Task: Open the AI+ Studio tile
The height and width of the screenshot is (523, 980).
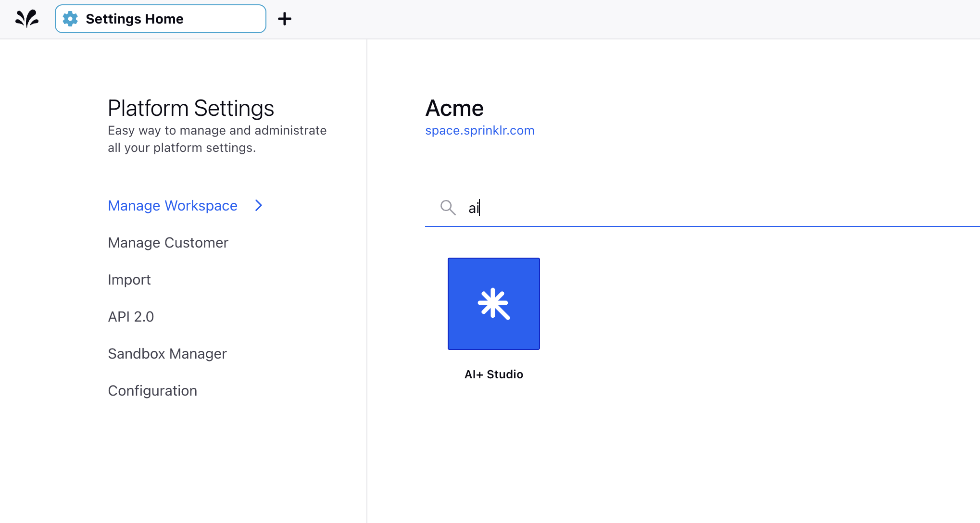Action: click(x=493, y=303)
